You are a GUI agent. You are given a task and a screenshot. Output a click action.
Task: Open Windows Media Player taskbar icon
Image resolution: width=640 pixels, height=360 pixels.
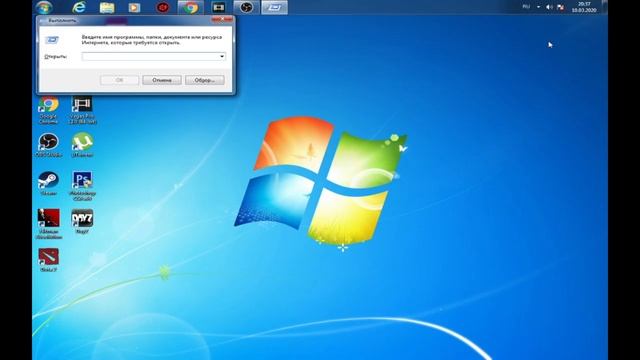coord(134,7)
